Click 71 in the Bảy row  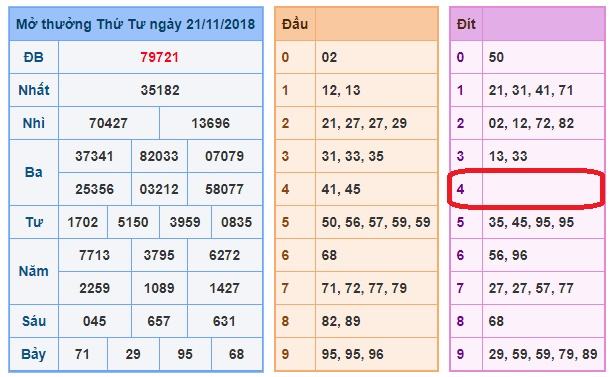(x=82, y=354)
